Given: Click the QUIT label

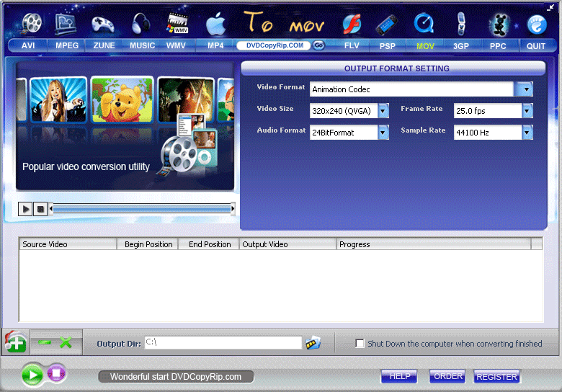Looking at the screenshot, I should click(536, 46).
